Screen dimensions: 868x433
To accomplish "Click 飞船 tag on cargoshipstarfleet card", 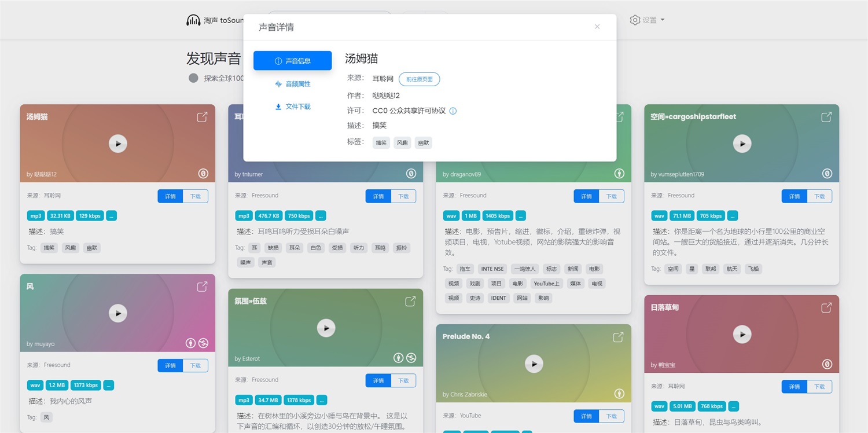I will pyautogui.click(x=752, y=269).
